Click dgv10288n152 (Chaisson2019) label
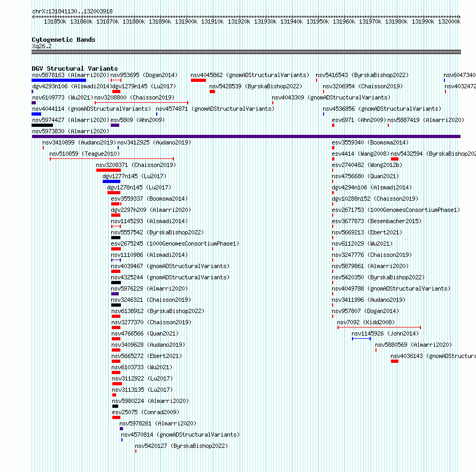 click(375, 199)
